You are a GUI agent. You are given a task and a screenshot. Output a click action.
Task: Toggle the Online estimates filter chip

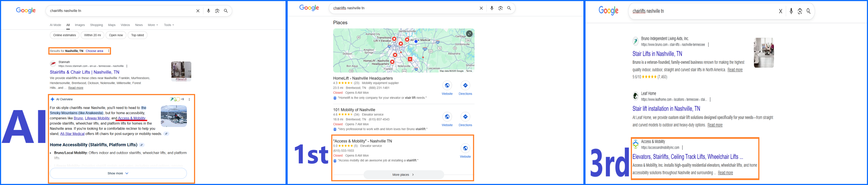[65, 35]
